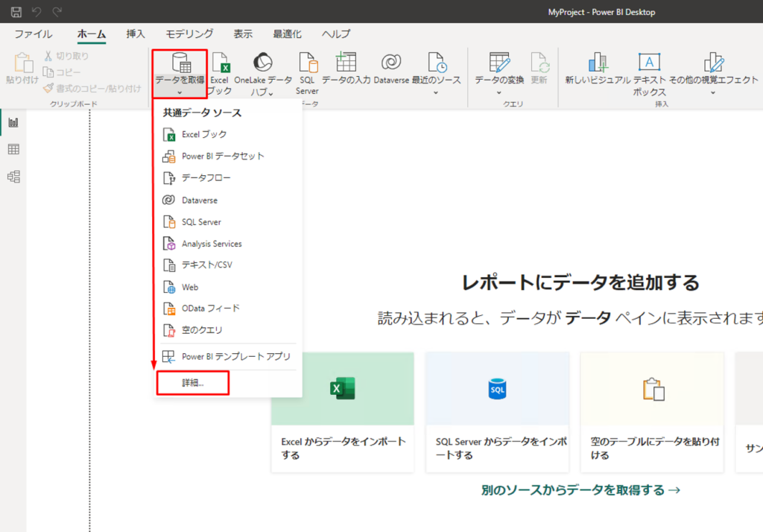The image size is (763, 532).
Task: Expand the データを取得 dropdown
Action: click(x=180, y=92)
